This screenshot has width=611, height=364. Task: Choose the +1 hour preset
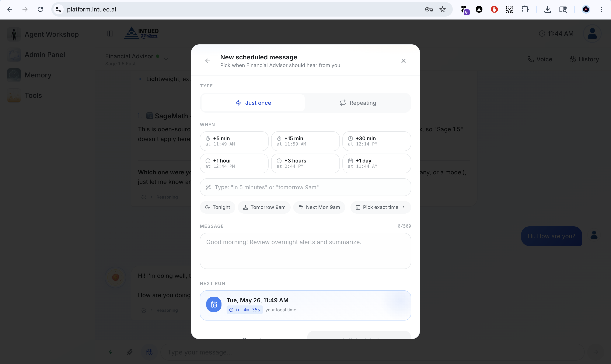point(234,163)
